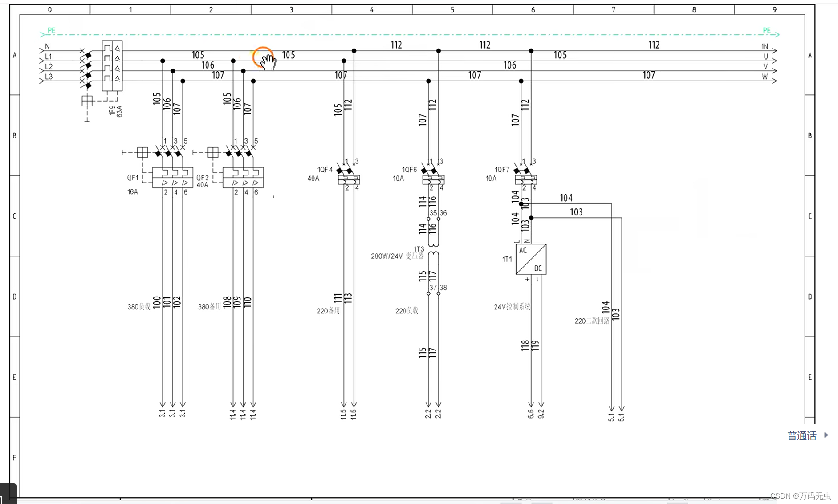Click the 1QF7 circuit breaker symbol

(x=525, y=175)
